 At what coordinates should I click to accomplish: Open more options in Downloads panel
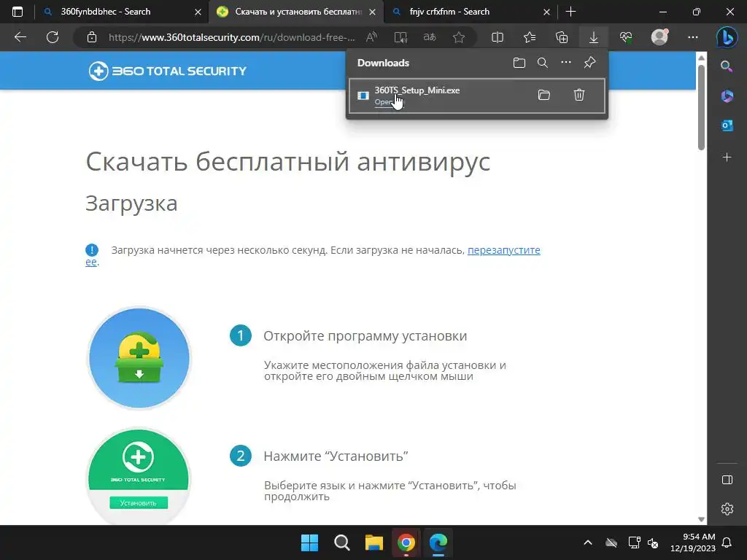566,63
